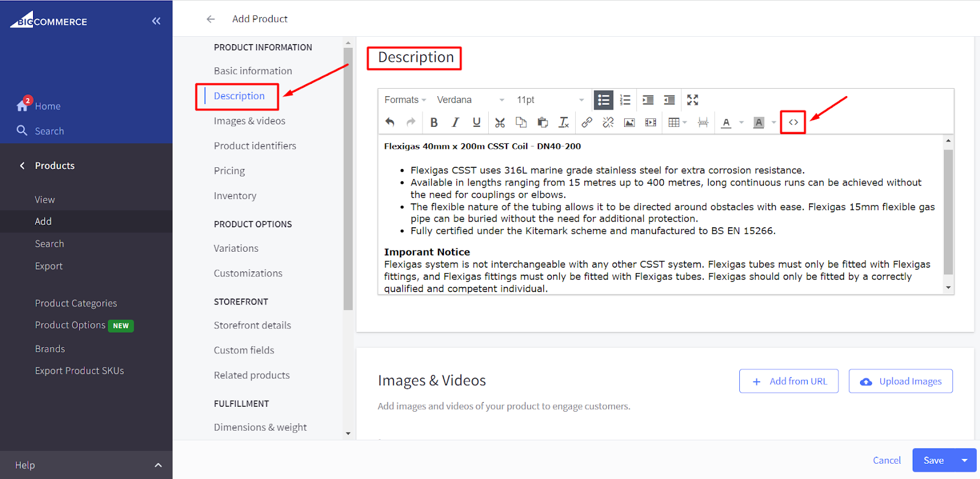Open the text color picker arrow
The height and width of the screenshot is (479, 980).
click(741, 123)
